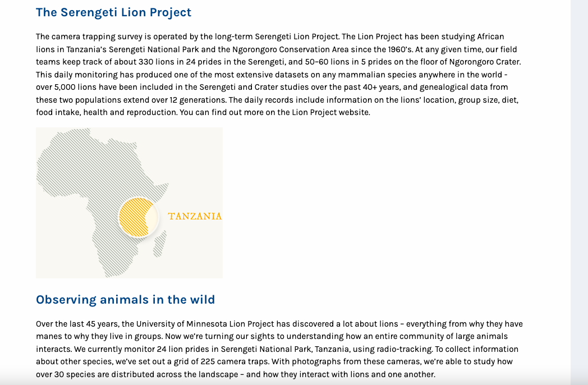Click the yellow Tanzania circle on the map
588x385 pixels.
point(138,217)
